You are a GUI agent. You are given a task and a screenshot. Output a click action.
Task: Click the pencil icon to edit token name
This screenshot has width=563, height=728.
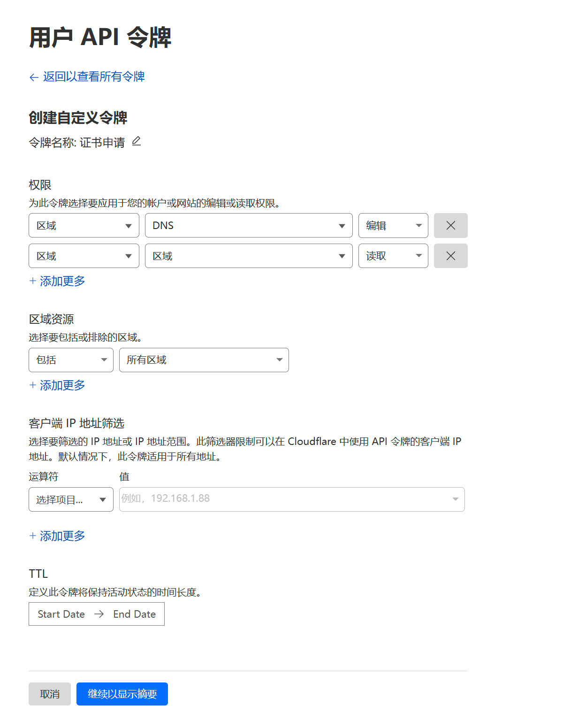pyautogui.click(x=137, y=141)
